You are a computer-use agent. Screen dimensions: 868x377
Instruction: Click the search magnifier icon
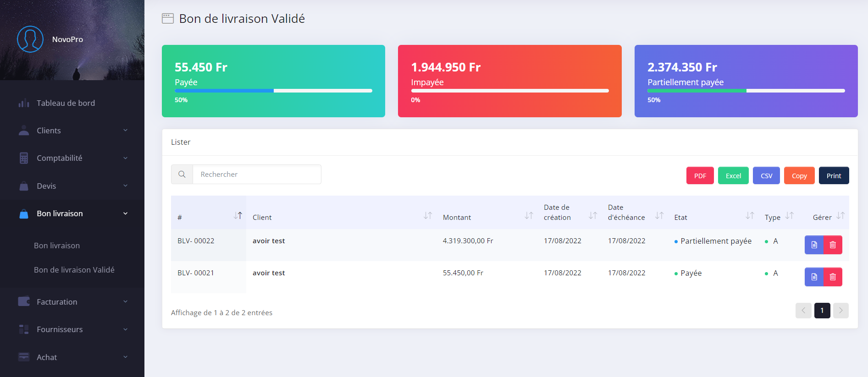click(182, 175)
